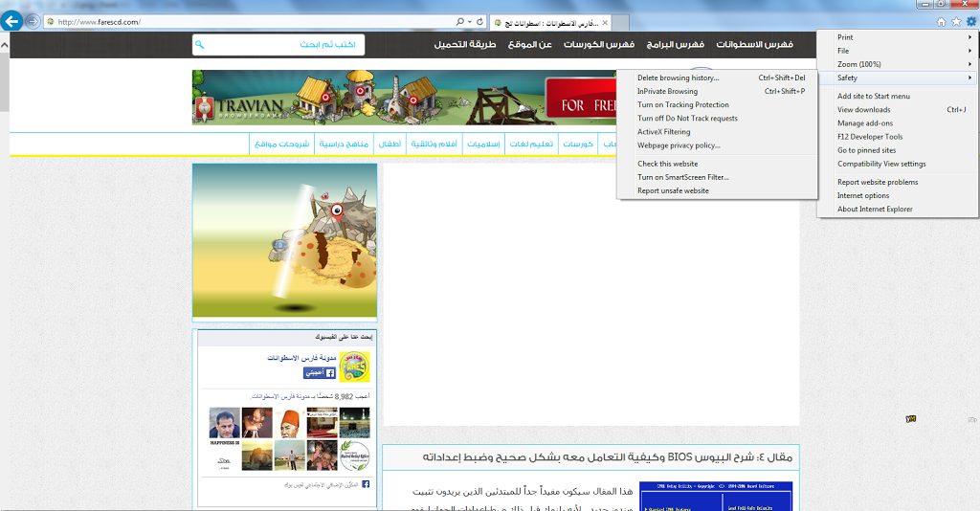Expand the Safety submenu arrow

970,78
